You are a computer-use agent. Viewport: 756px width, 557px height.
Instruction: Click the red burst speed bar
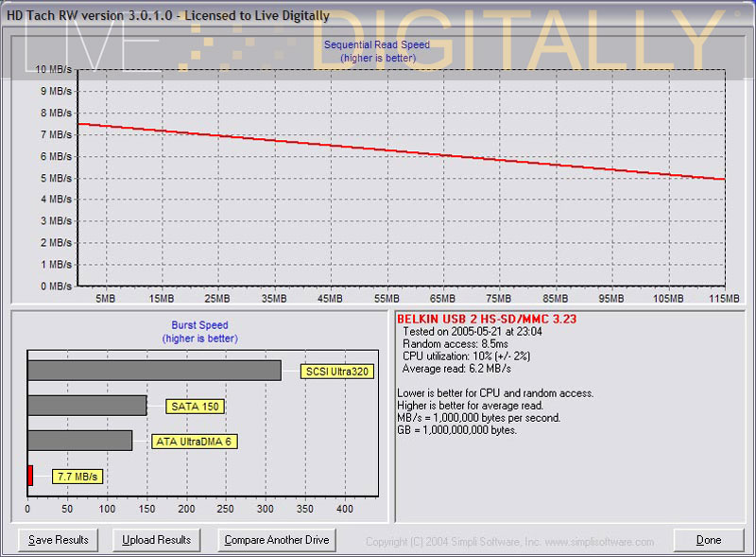[x=30, y=475]
